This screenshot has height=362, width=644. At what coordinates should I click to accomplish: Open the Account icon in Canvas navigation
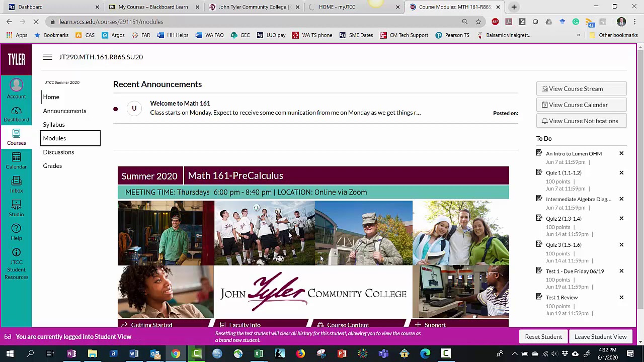[16, 89]
